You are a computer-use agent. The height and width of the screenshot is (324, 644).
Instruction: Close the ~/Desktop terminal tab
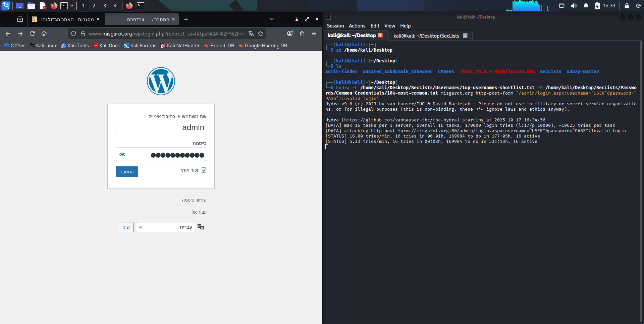(380, 35)
